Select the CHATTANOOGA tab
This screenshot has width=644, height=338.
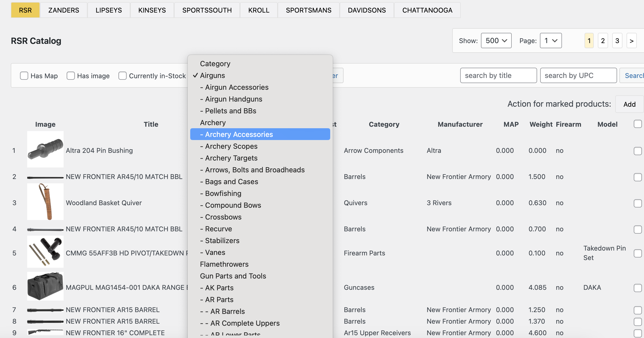tap(427, 10)
